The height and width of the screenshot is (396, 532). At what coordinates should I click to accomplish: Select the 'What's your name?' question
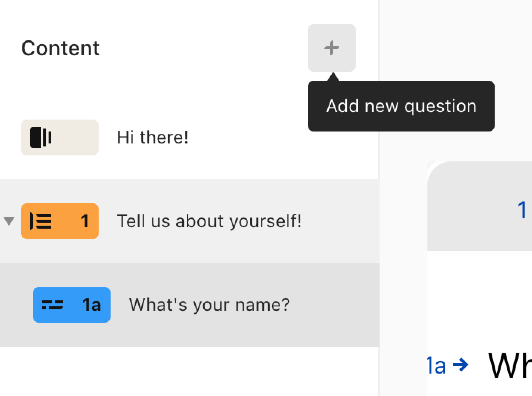tap(209, 304)
